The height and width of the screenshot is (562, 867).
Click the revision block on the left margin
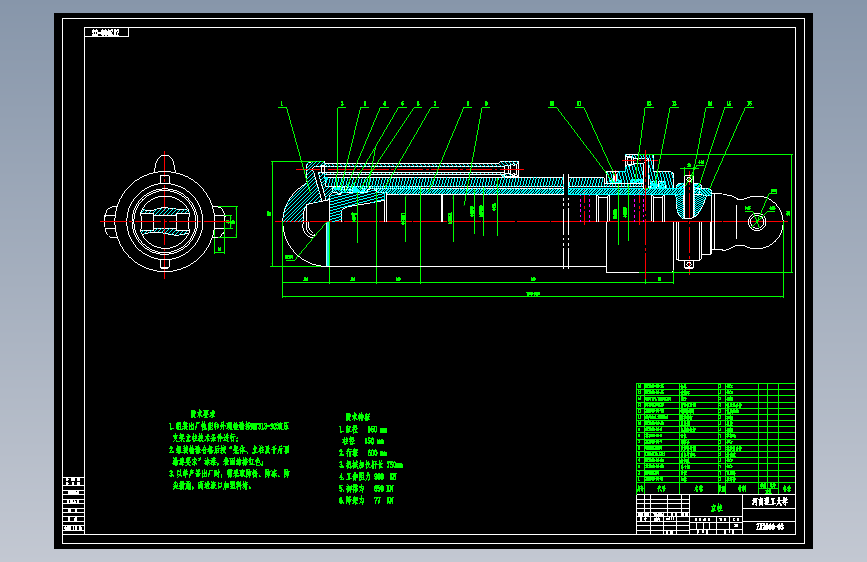pos(74,504)
